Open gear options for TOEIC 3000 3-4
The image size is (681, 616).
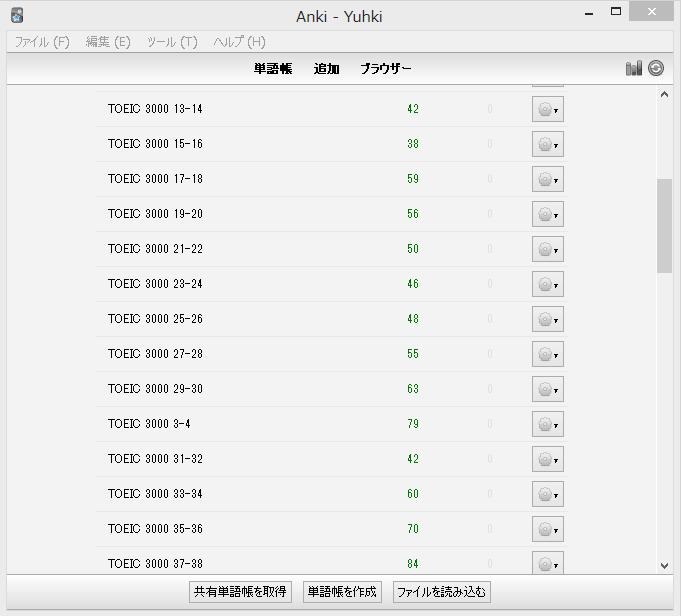[547, 424]
